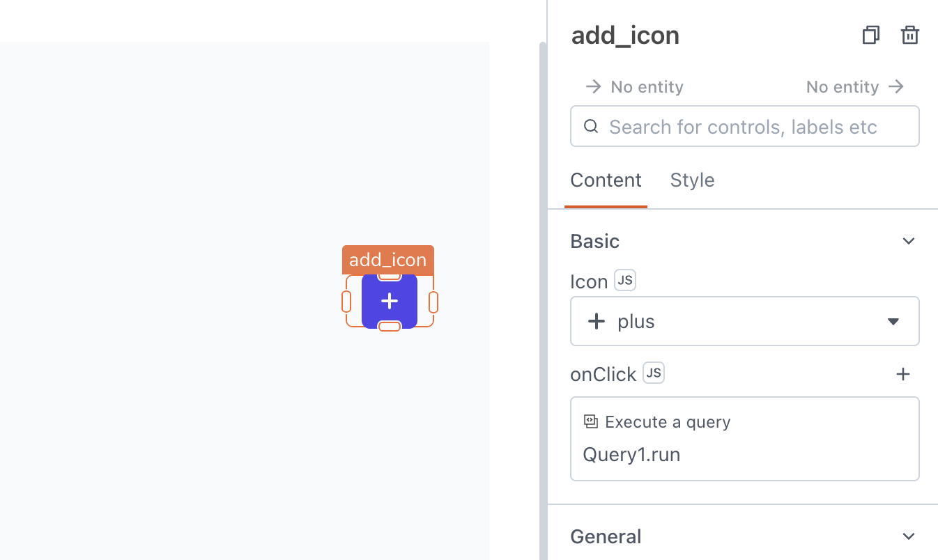Select the Content tab
938x560 pixels.
(x=606, y=180)
